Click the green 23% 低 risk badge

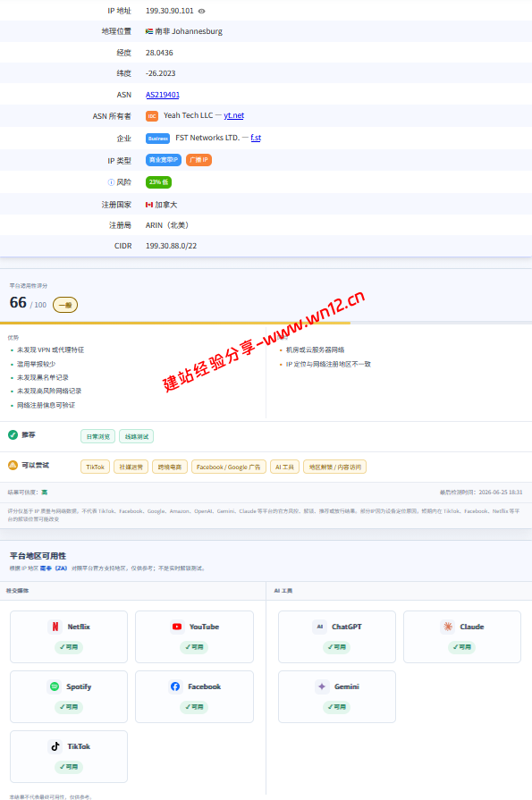(x=158, y=182)
